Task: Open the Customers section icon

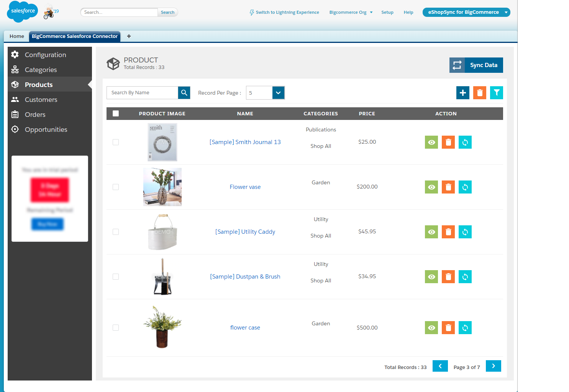Action: point(15,99)
